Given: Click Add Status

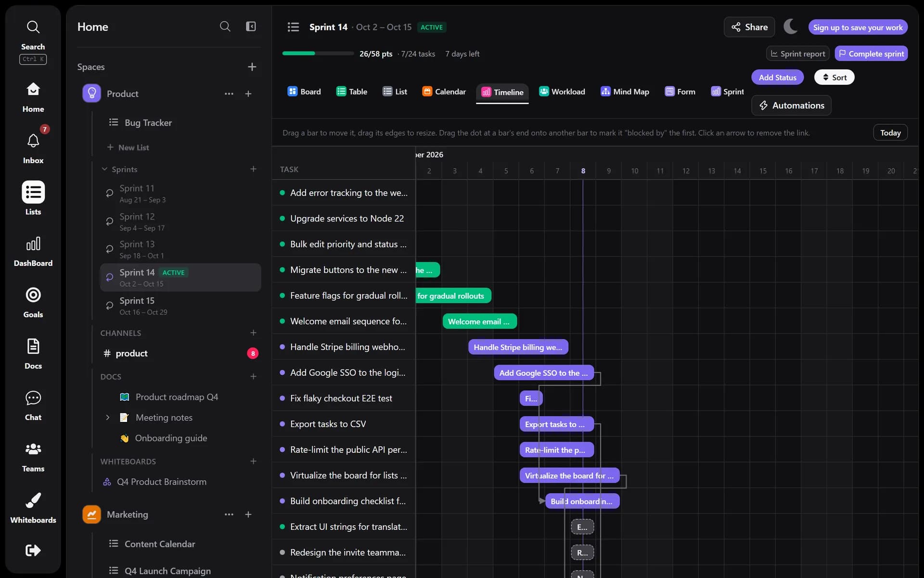Looking at the screenshot, I should coord(777,77).
